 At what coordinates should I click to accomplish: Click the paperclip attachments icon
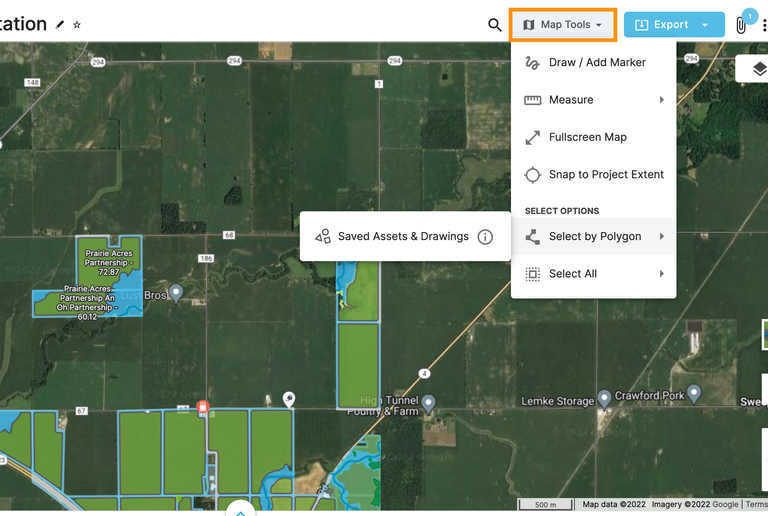point(741,25)
